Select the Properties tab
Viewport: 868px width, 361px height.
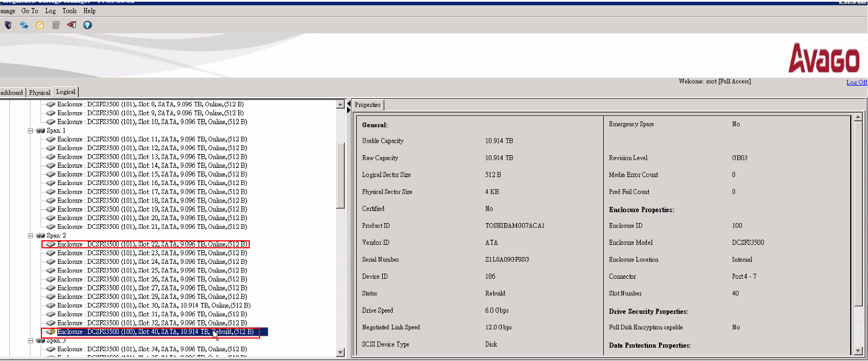click(x=367, y=105)
